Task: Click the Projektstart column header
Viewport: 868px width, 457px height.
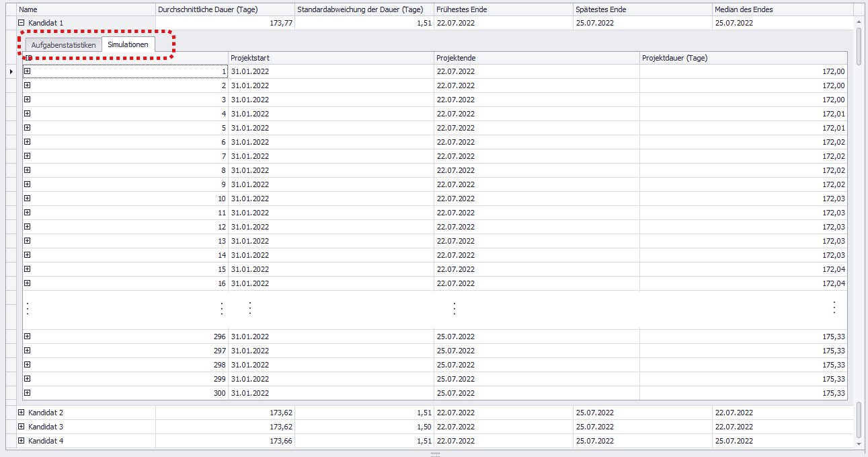Action: (331, 59)
